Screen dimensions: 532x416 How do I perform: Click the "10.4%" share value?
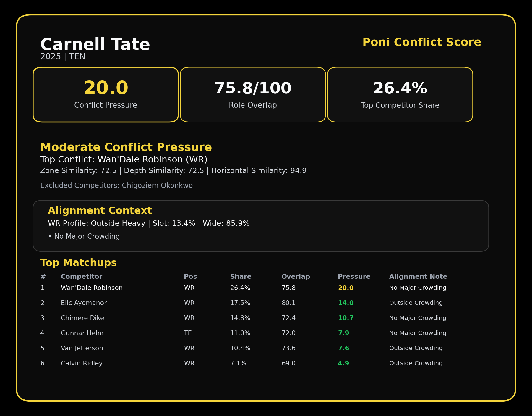coord(240,348)
